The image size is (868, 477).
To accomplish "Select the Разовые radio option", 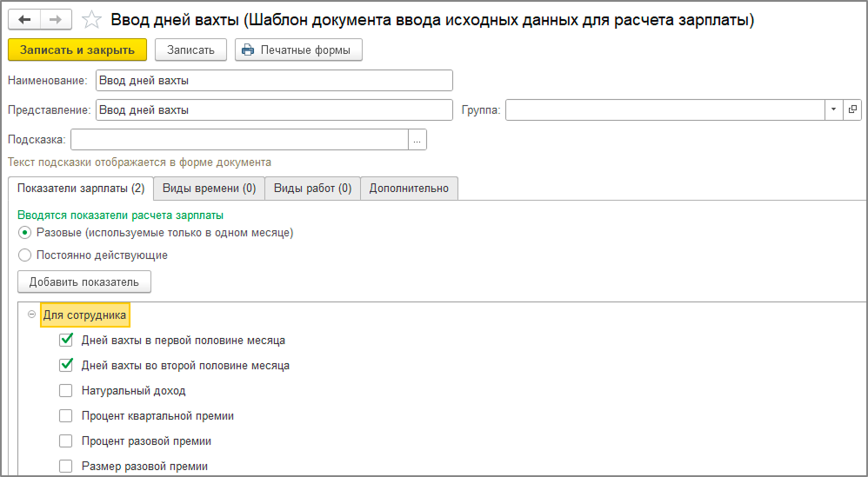I will [24, 233].
